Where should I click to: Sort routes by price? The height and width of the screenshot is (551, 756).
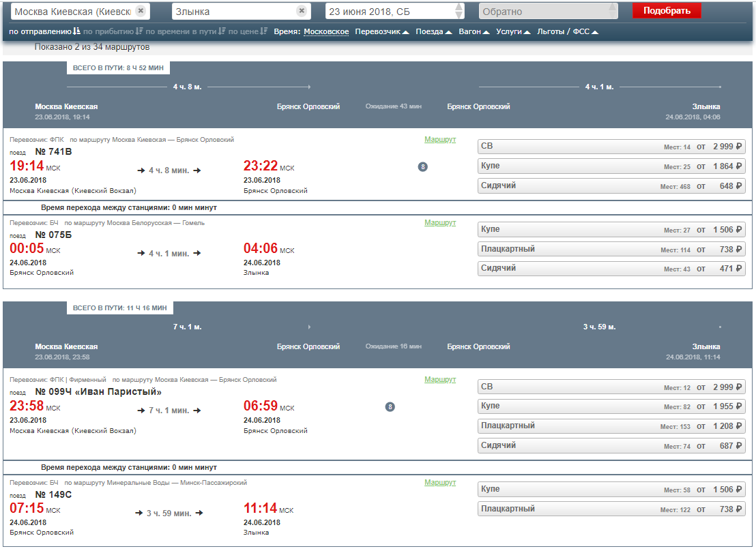[248, 31]
